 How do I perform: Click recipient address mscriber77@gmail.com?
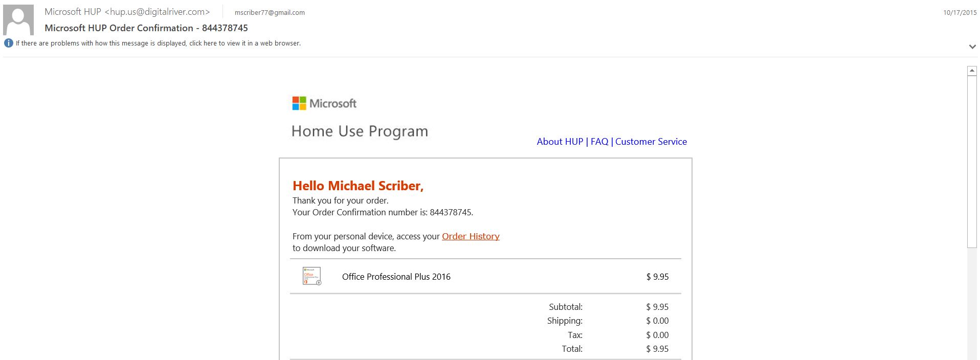[x=270, y=12]
